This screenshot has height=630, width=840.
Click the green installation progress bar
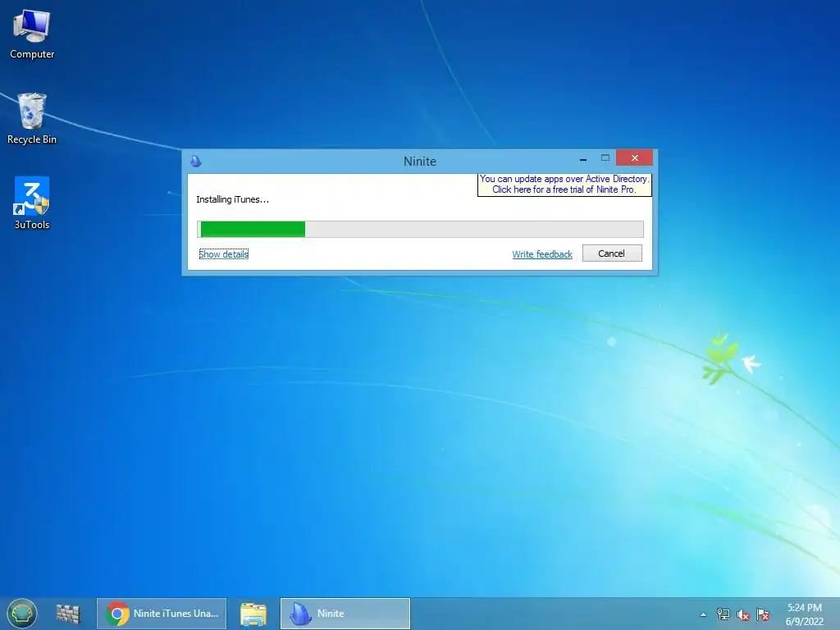[420, 230]
